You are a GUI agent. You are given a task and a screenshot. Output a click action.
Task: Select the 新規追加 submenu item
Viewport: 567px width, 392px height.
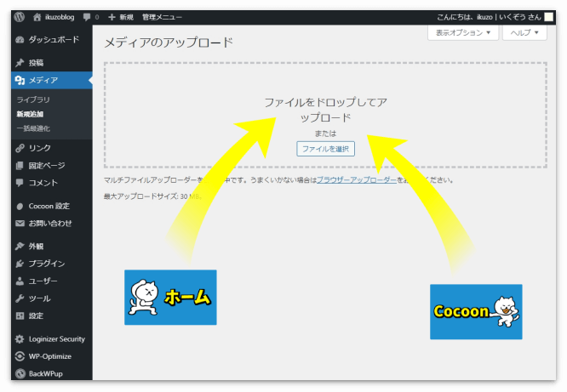click(30, 114)
